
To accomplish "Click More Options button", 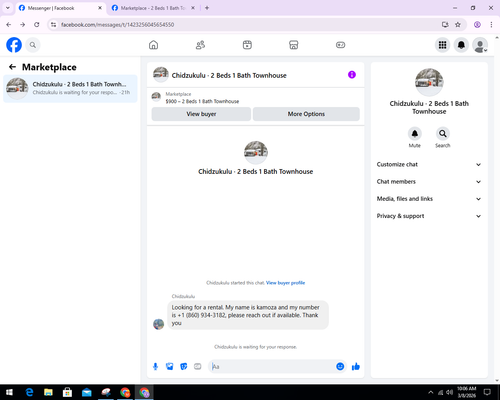I will (x=306, y=114).
